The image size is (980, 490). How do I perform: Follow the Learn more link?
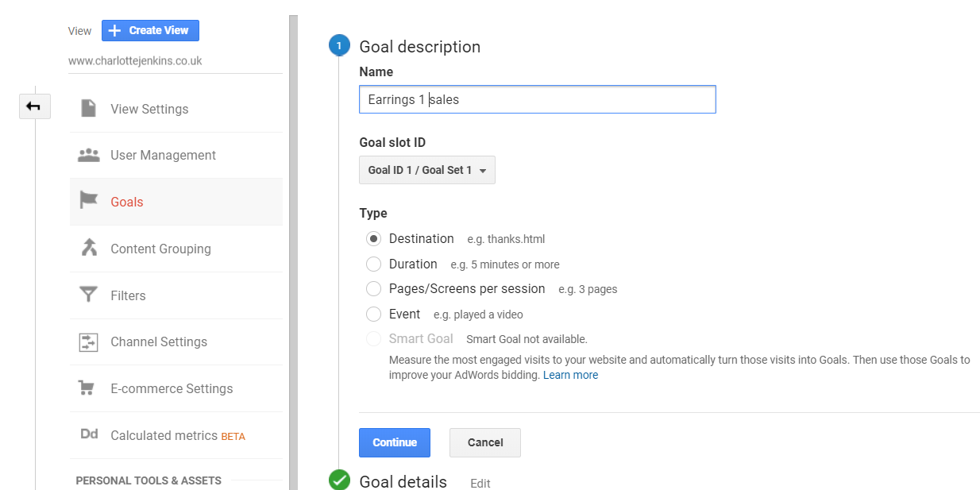coord(570,375)
